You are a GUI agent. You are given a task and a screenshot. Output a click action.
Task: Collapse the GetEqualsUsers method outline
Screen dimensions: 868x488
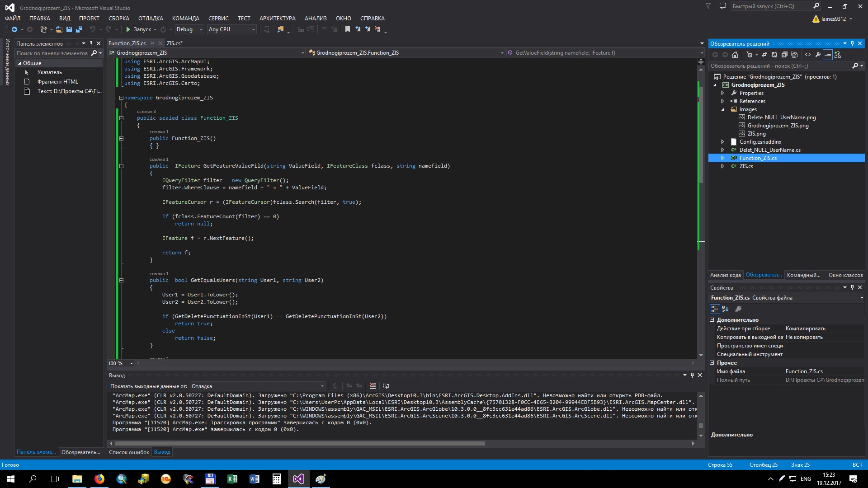pyautogui.click(x=121, y=280)
